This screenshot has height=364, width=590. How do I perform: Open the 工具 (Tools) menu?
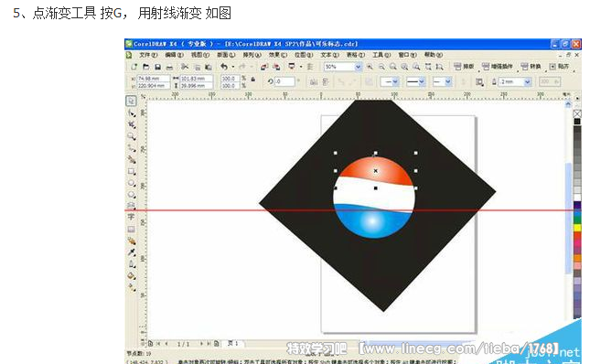pos(381,55)
